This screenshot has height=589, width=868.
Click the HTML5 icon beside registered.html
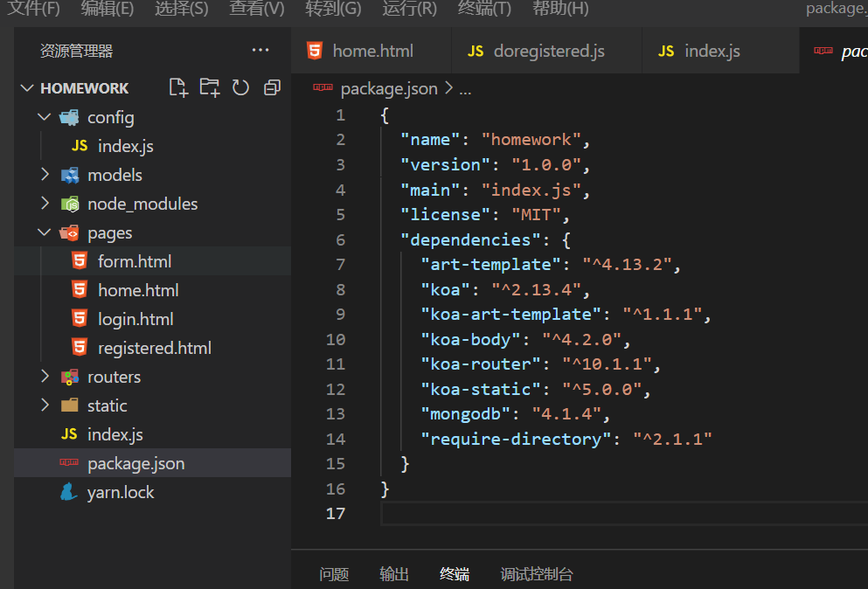(80, 347)
